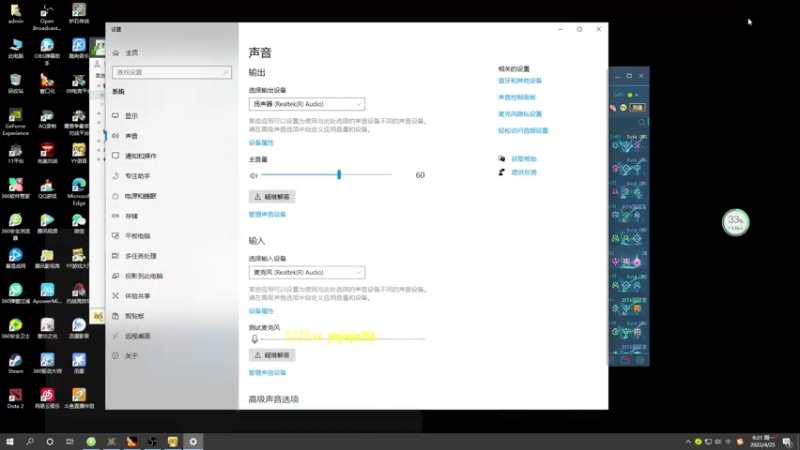Screen dimensions: 800x450
Task: Select the 360安全卫士 desktop icon
Action: pyautogui.click(x=15, y=328)
